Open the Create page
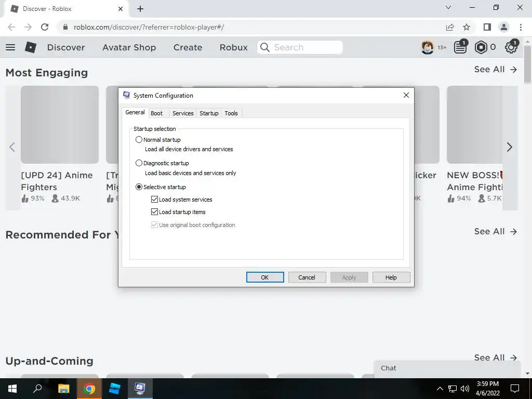Viewport: 532px width, 399px height. pyautogui.click(x=188, y=47)
